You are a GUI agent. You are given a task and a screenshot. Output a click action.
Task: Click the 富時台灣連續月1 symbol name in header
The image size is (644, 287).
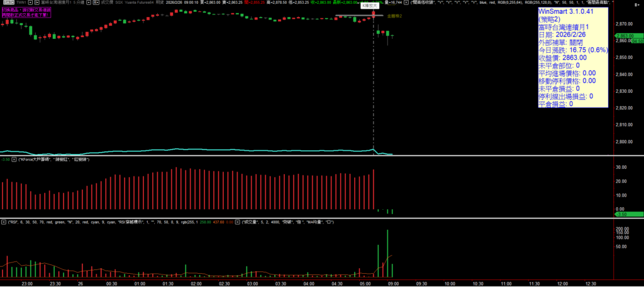(x=57, y=3)
